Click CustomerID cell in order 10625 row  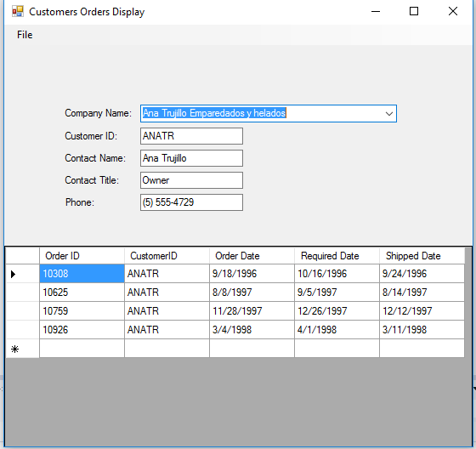tap(167, 293)
